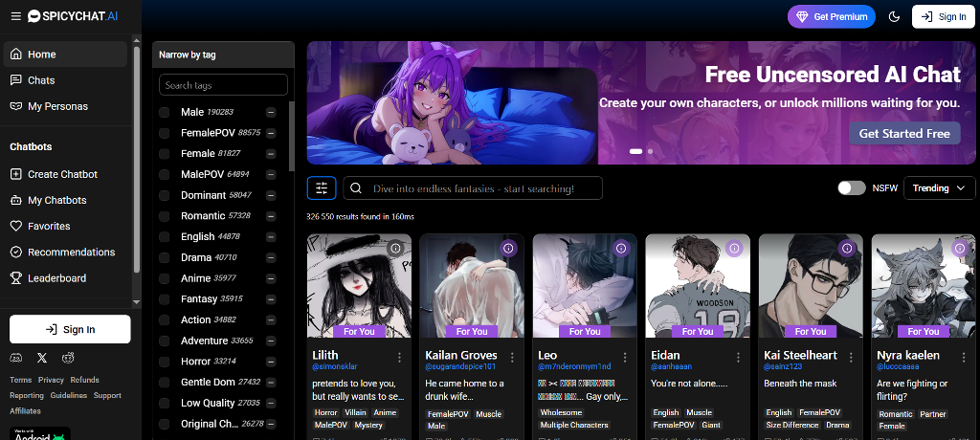
Task: Open the Trending sort dropdown
Action: pos(938,188)
